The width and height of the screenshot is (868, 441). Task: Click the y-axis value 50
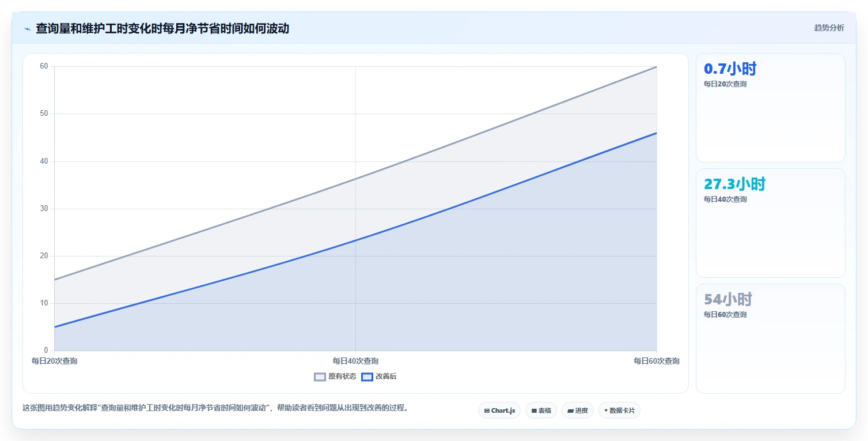pos(44,114)
